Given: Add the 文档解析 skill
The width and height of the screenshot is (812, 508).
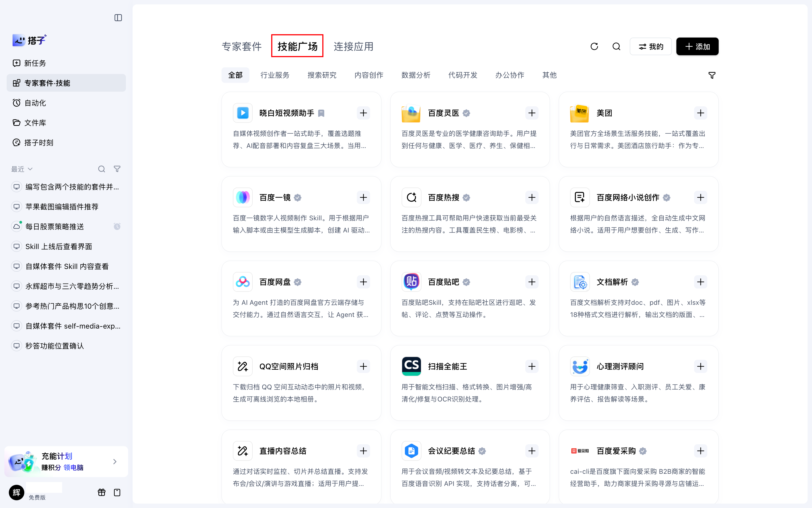Looking at the screenshot, I should click(700, 282).
